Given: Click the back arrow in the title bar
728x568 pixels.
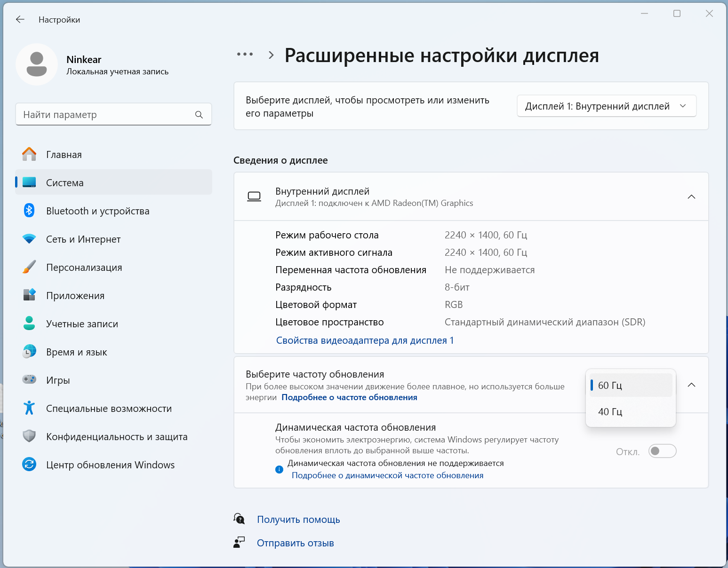Looking at the screenshot, I should tap(20, 19).
